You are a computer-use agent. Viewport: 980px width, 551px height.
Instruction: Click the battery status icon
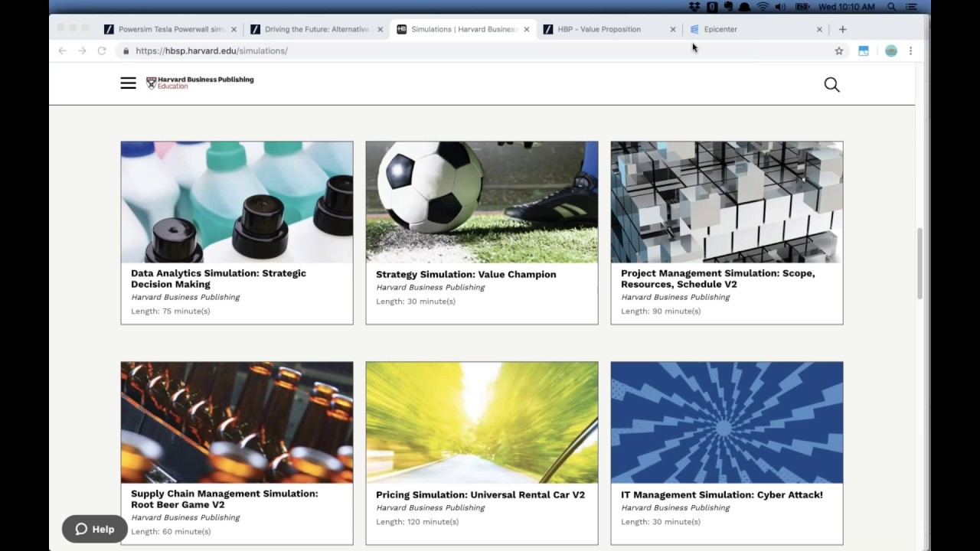click(x=802, y=7)
